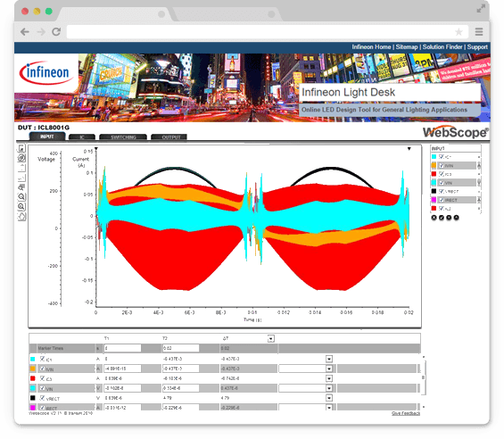Click the IVIN axis icon in legend row
Viewport: 504px width, 439px height.
pyautogui.click(x=479, y=165)
